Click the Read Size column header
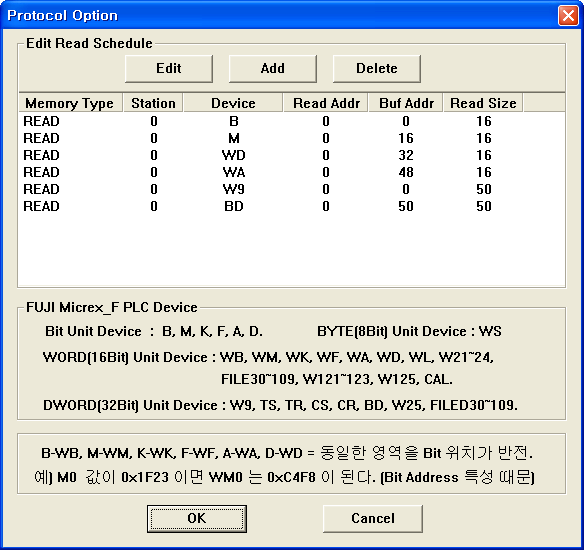This screenshot has width=584, height=550. (483, 103)
